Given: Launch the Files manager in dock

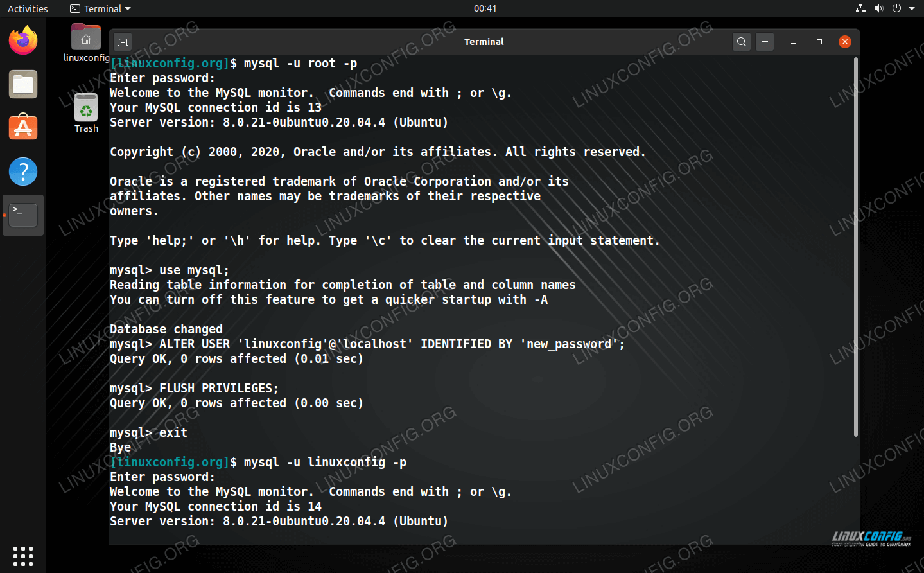Looking at the screenshot, I should point(23,84).
